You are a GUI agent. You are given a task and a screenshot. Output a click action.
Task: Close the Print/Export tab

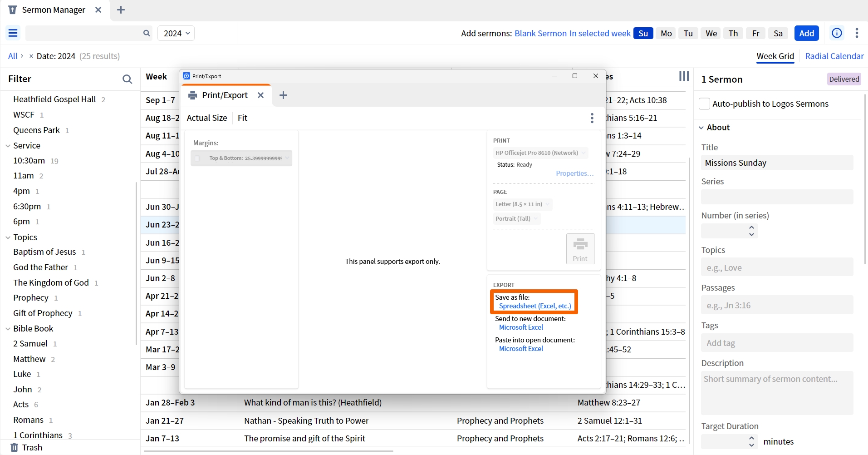pyautogui.click(x=260, y=95)
